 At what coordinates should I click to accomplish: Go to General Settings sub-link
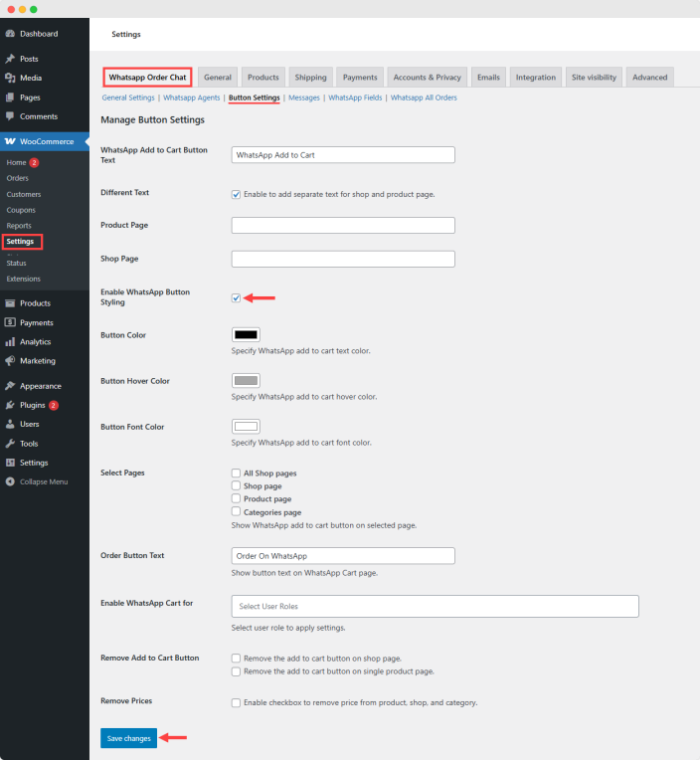click(x=128, y=97)
